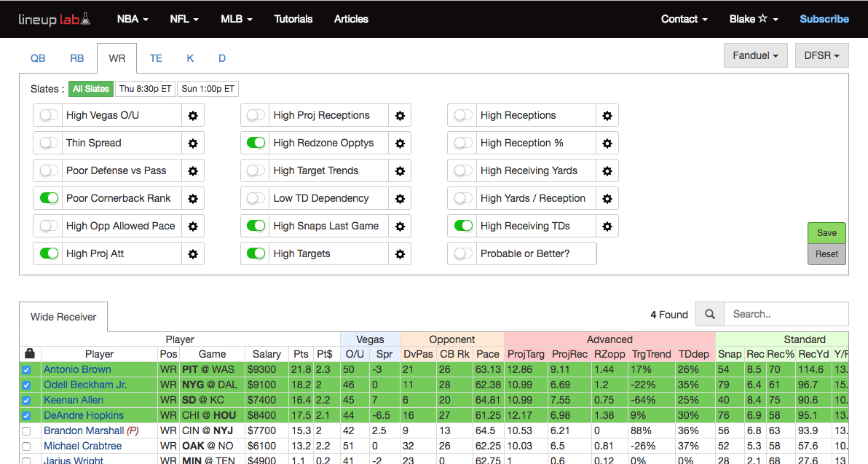Sort by the CB Rk column header
868x464 pixels.
(x=454, y=354)
